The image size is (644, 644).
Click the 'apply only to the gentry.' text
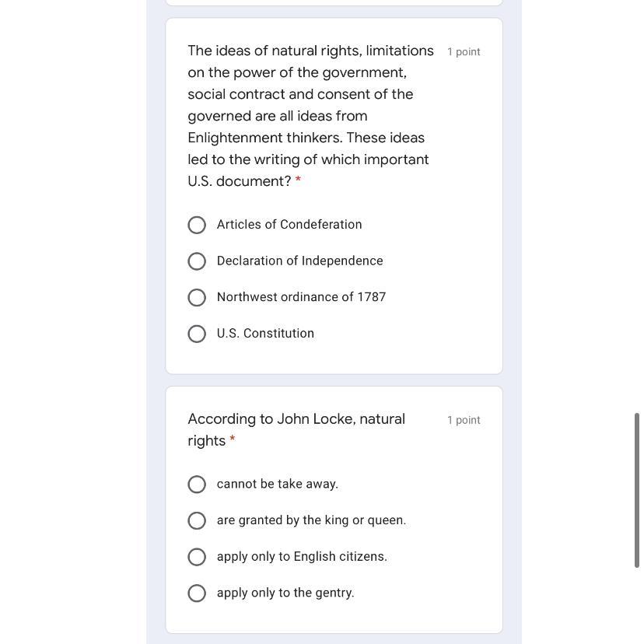click(285, 593)
